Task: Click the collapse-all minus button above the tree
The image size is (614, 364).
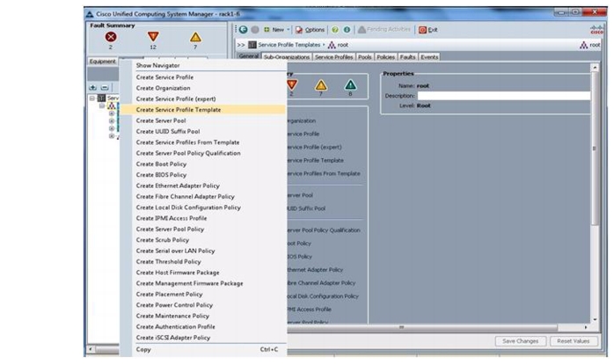Action: tap(105, 87)
